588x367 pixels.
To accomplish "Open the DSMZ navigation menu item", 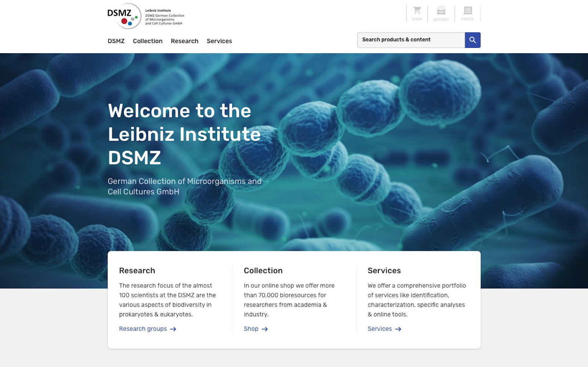I will click(x=116, y=41).
